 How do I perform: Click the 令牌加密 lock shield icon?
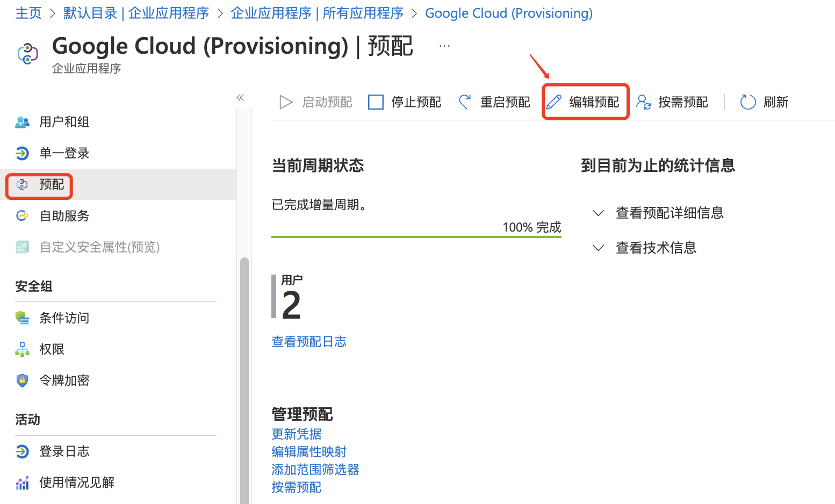click(22, 380)
